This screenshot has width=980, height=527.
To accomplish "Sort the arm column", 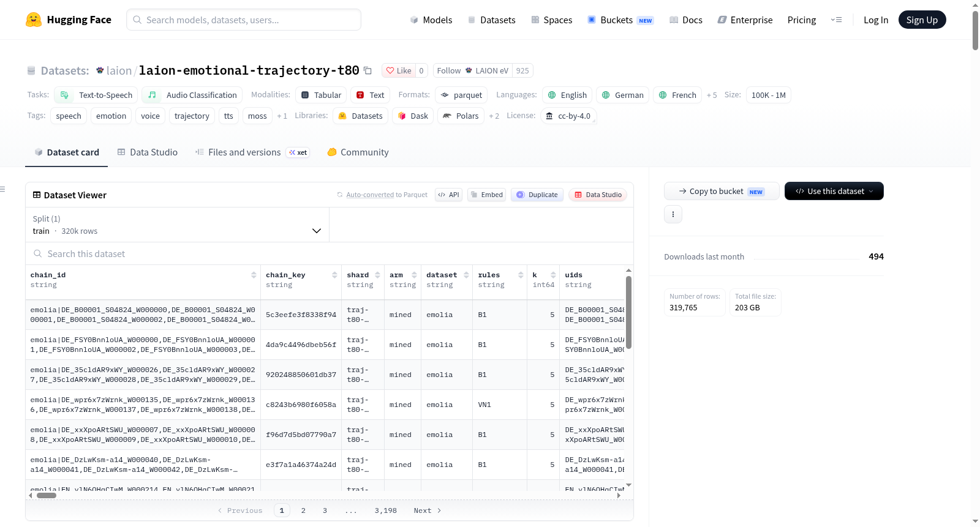I will (x=414, y=275).
